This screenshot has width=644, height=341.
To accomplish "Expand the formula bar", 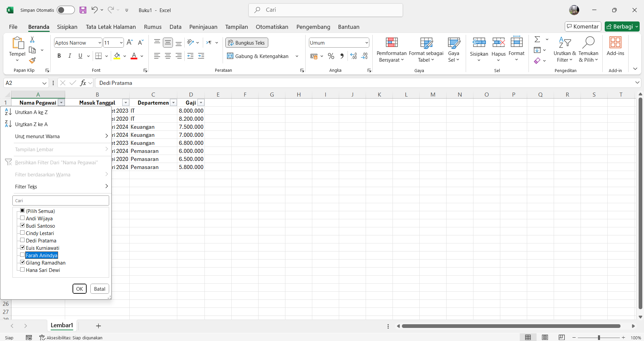I will pos(637,82).
